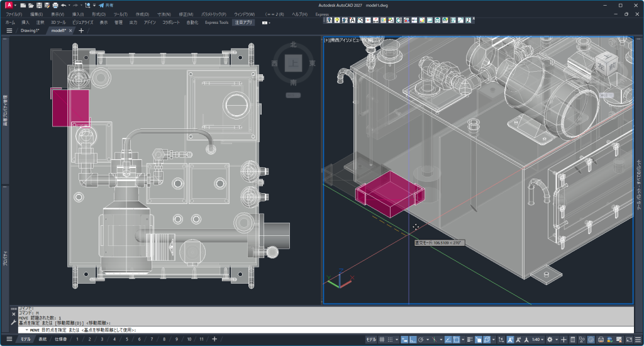
Task: Open annotation scale 1:40 dropdown
Action: click(x=536, y=340)
